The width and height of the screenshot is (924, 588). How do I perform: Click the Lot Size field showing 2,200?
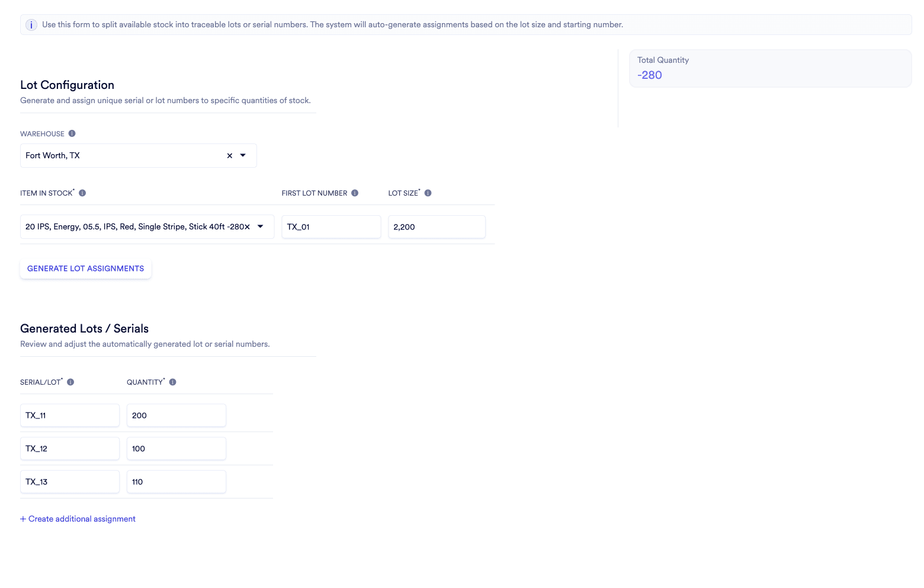pos(437,226)
